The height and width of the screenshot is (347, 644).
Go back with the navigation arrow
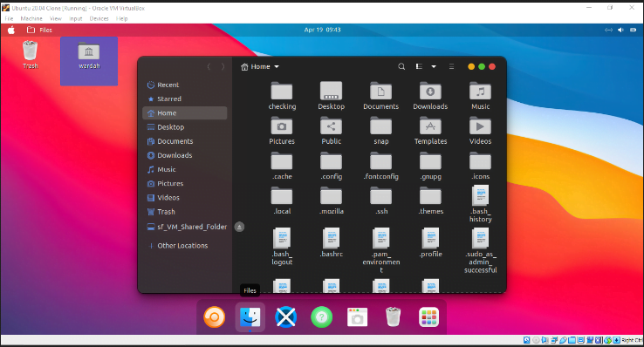point(209,66)
